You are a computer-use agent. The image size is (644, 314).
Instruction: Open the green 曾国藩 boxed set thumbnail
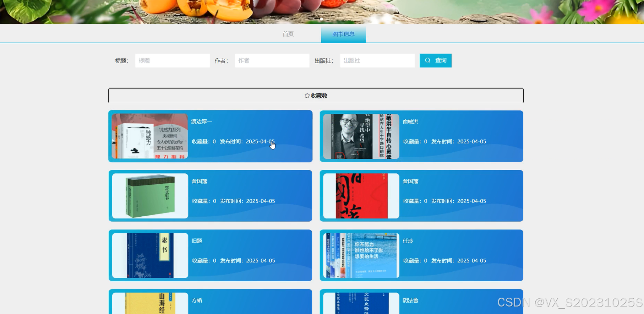coord(150,196)
